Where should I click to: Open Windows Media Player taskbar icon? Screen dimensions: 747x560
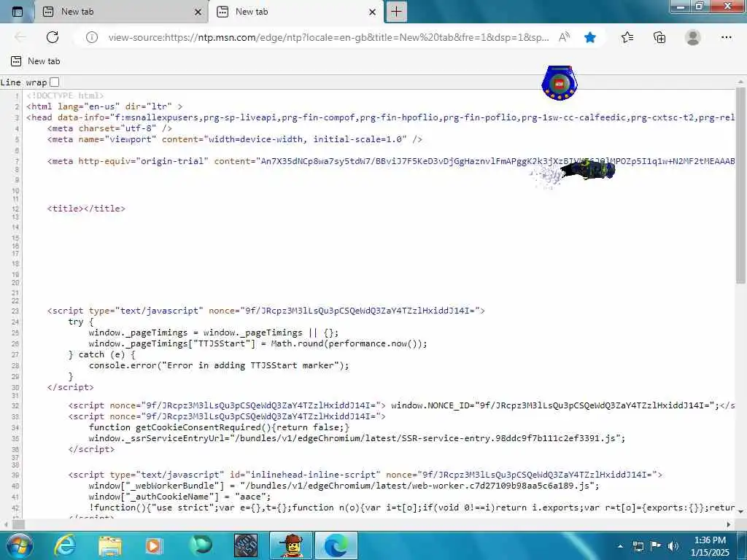point(154,545)
